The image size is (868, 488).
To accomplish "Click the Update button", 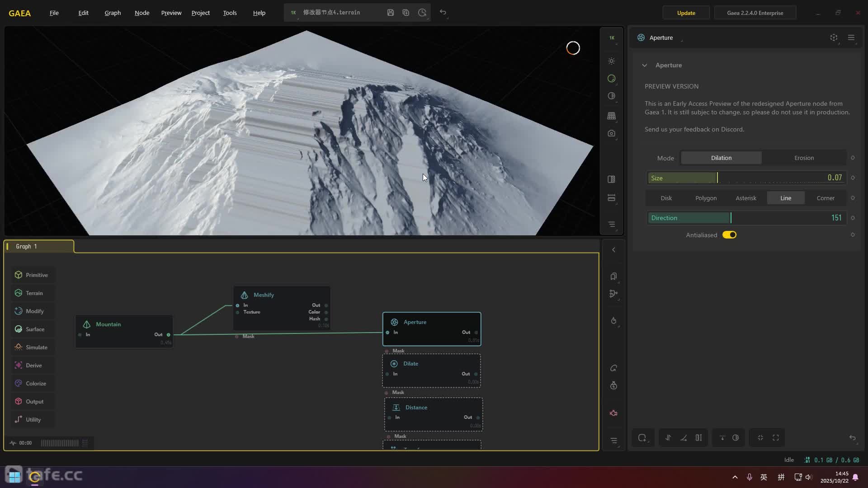I will coord(686,13).
